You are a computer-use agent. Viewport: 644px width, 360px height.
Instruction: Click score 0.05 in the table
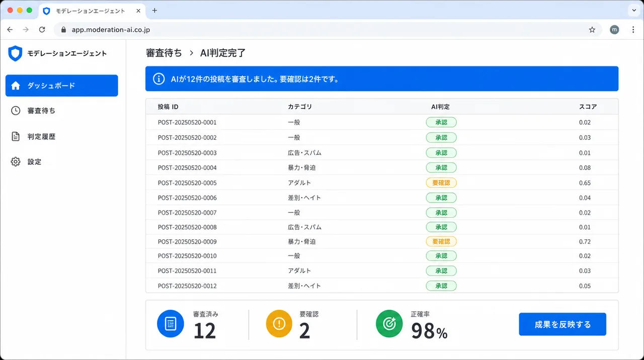tap(585, 286)
